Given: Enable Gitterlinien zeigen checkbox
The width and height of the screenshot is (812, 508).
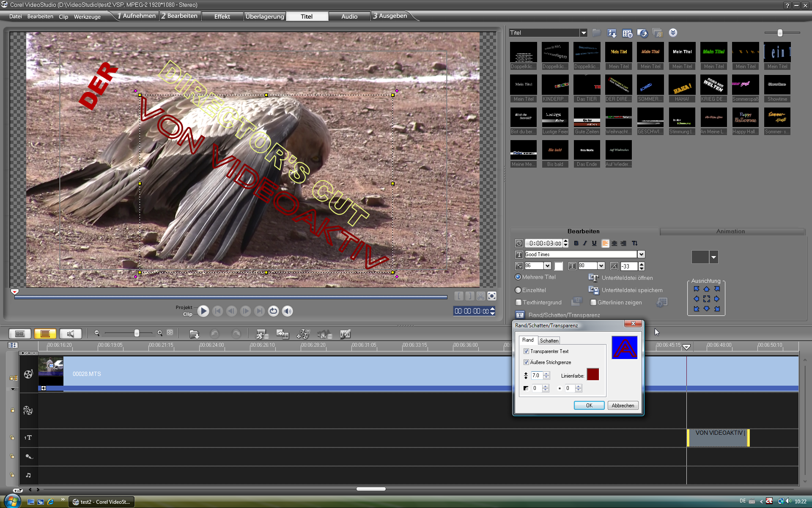Looking at the screenshot, I should coord(593,302).
